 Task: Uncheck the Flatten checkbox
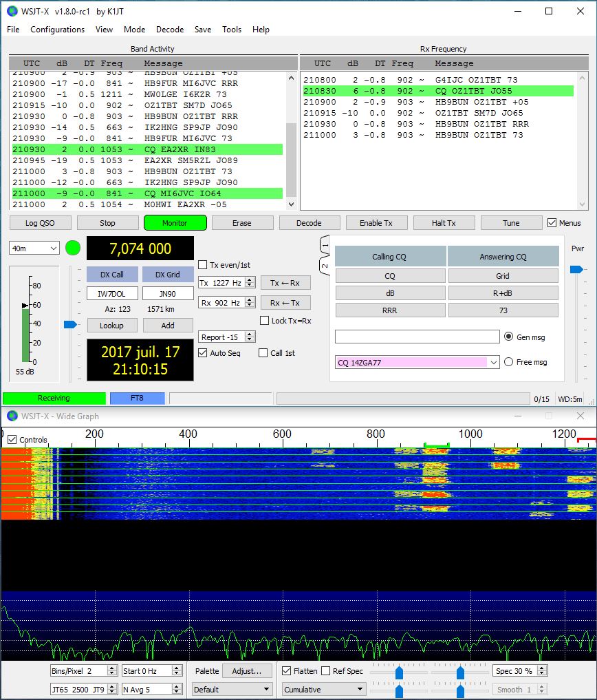(x=286, y=670)
